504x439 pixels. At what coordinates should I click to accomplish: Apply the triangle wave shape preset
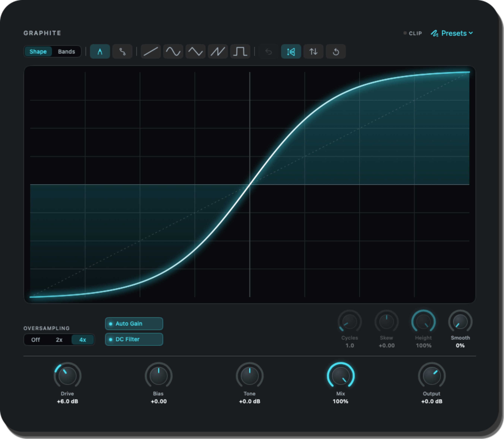pos(195,52)
